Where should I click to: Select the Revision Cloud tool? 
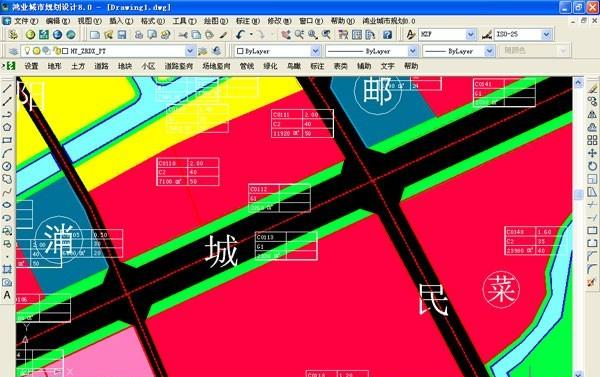(x=7, y=179)
